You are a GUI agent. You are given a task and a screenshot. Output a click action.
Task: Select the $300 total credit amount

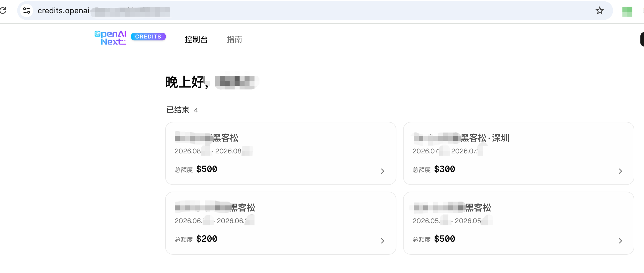coord(445,169)
